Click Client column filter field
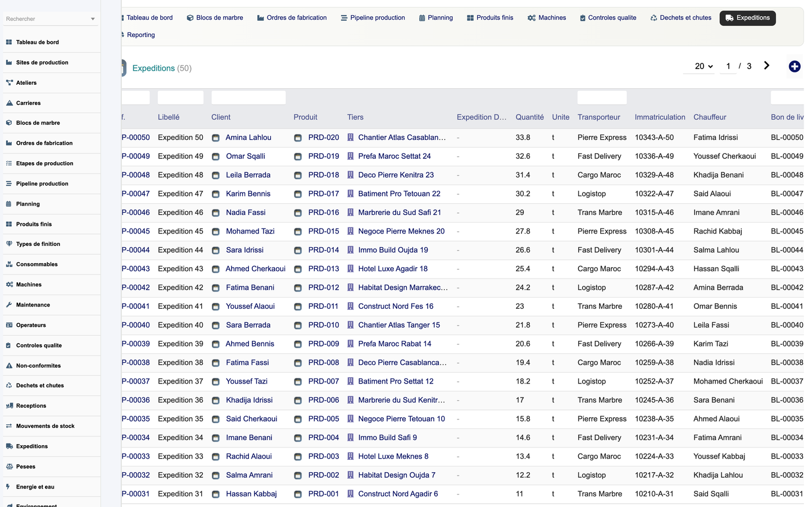This screenshot has height=507, width=812. 248,98
